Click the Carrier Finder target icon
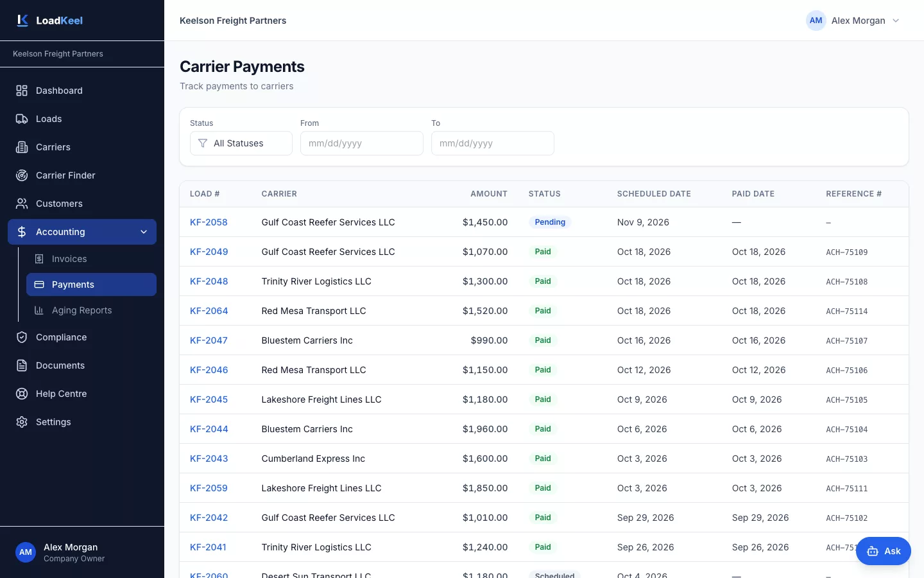The image size is (924, 578). [22, 175]
